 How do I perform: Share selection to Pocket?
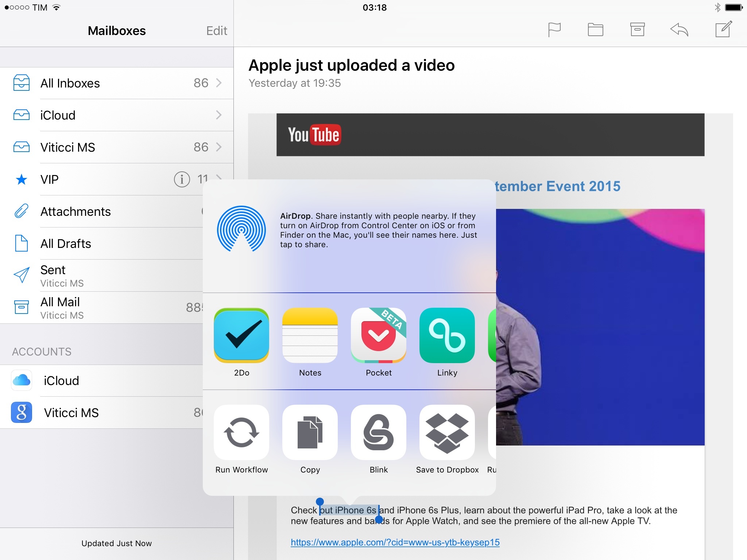[x=379, y=335]
